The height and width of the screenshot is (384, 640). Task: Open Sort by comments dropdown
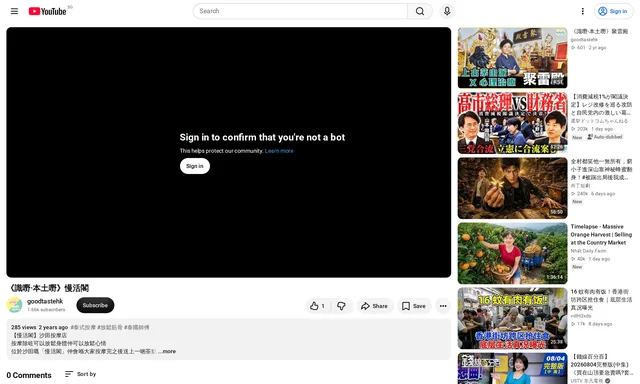pyautogui.click(x=80, y=374)
